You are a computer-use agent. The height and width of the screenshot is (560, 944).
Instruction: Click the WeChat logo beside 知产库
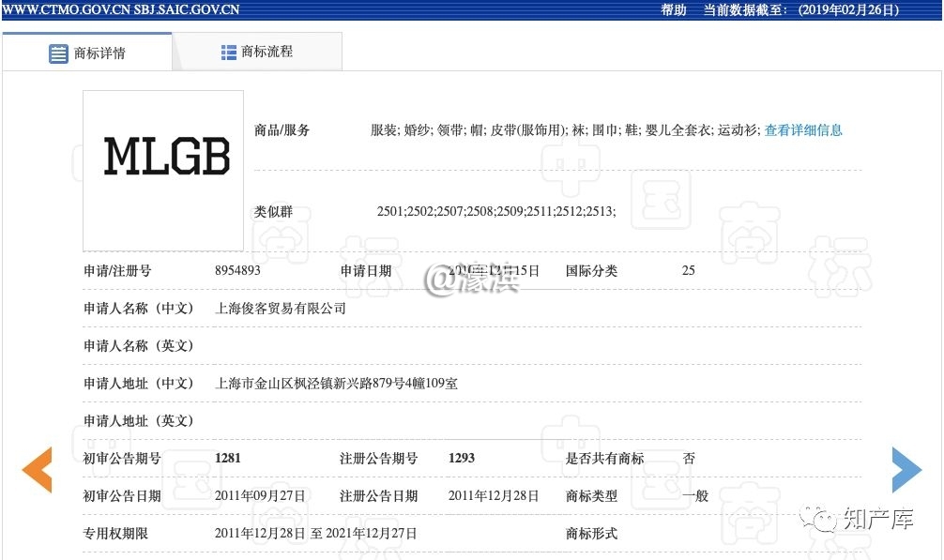824,519
